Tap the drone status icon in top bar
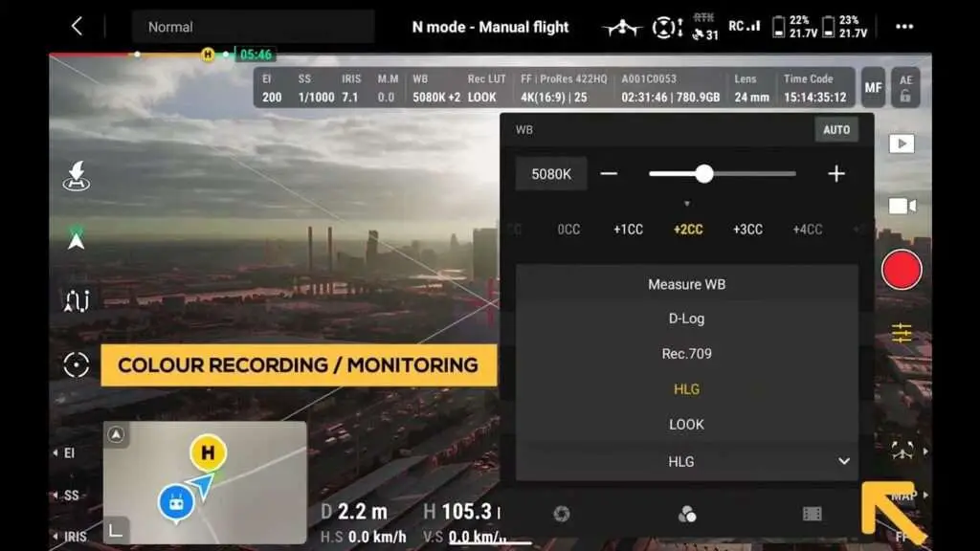The image size is (980, 551). tap(621, 28)
